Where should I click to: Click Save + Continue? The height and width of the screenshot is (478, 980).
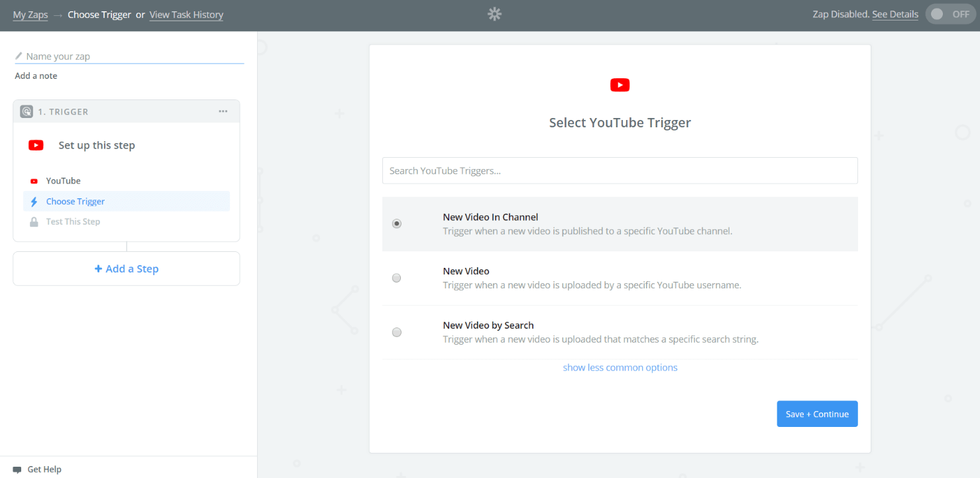817,413
